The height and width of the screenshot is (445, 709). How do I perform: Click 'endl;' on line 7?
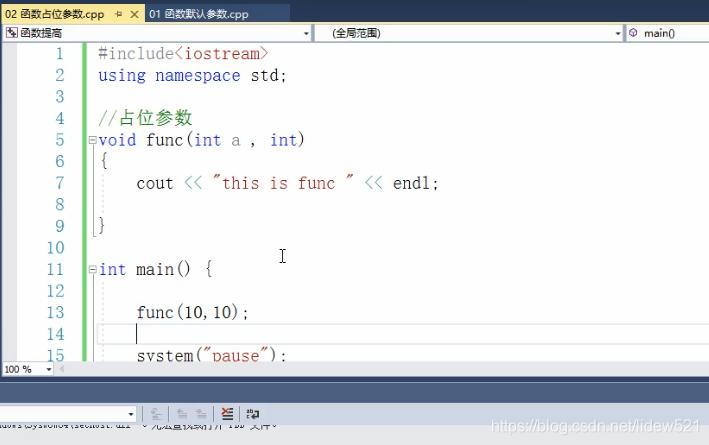point(416,183)
